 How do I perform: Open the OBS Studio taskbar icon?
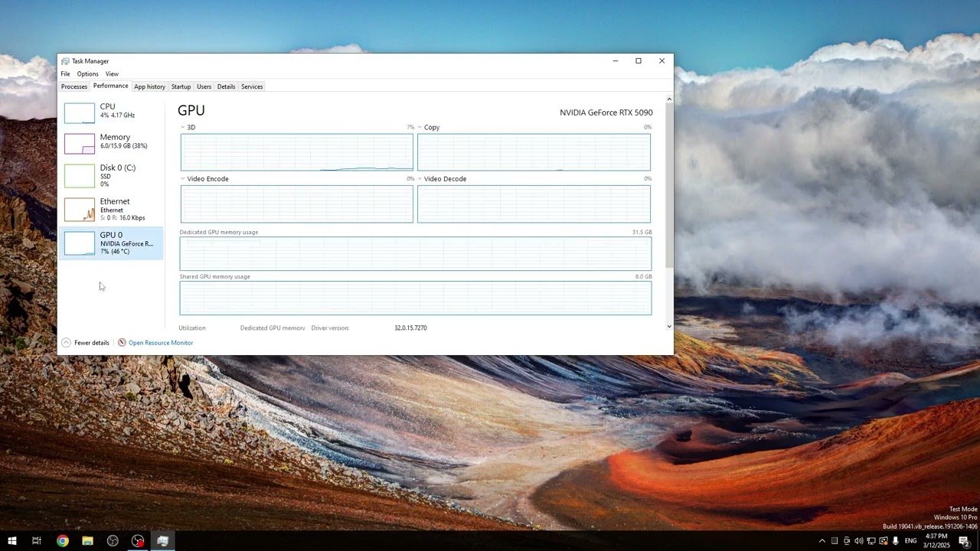[113, 541]
